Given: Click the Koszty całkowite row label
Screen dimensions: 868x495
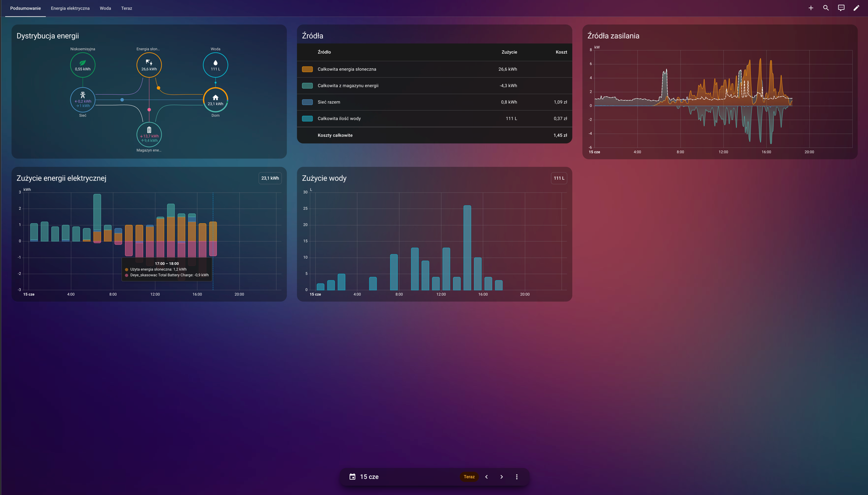Looking at the screenshot, I should tap(335, 135).
